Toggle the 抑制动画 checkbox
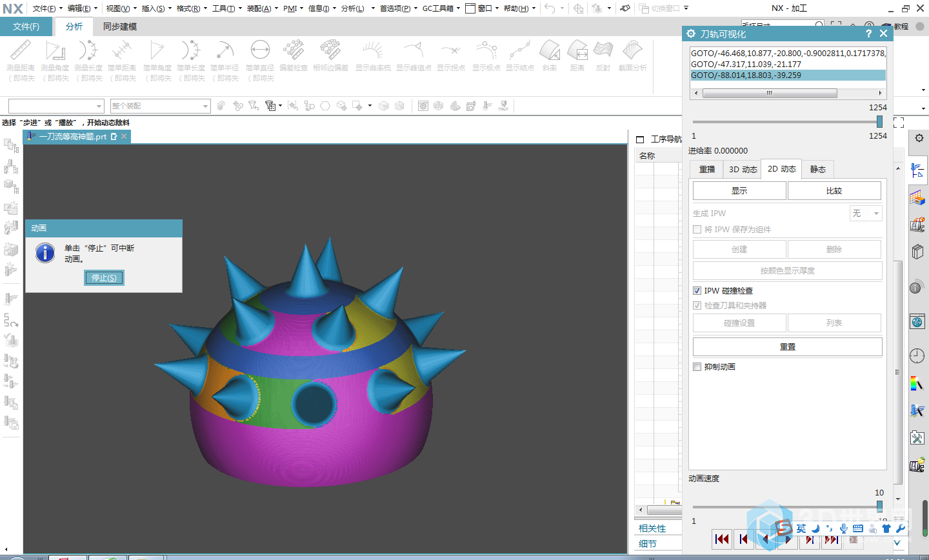 click(697, 367)
